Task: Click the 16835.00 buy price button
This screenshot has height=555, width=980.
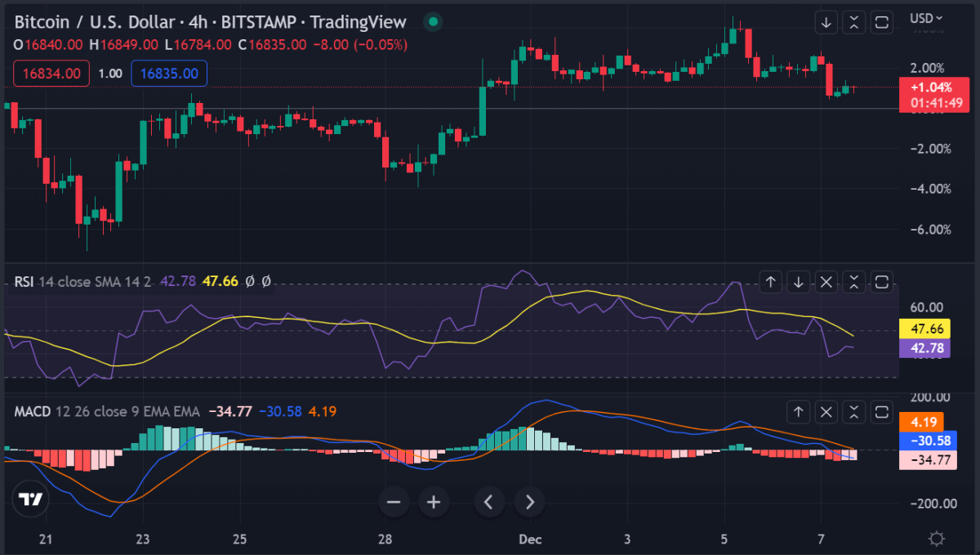Action: click(169, 74)
